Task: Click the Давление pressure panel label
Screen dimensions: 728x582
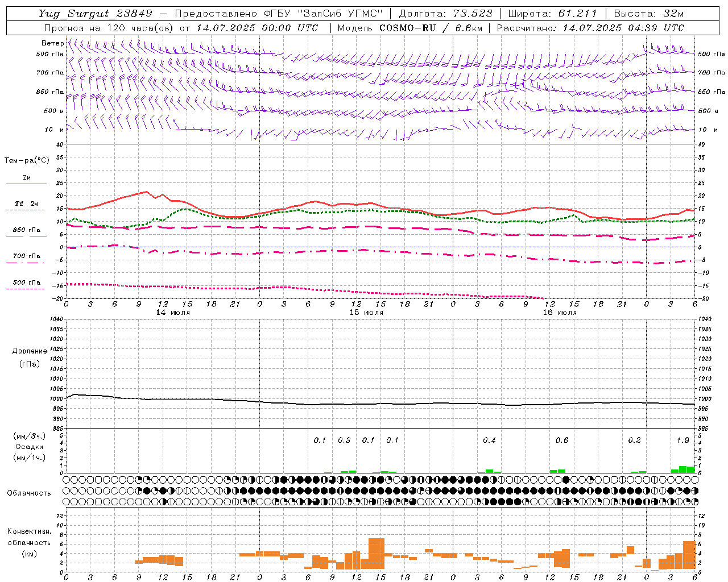Action: [x=29, y=351]
